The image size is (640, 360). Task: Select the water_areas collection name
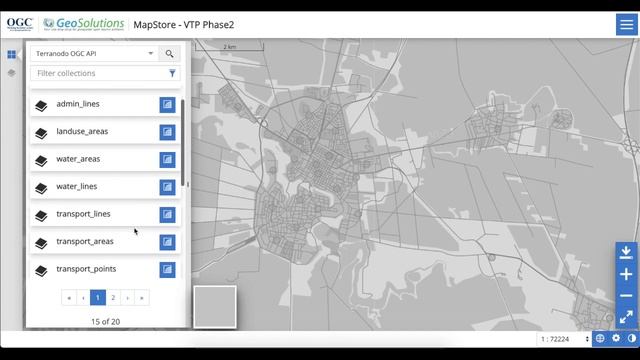coord(78,159)
